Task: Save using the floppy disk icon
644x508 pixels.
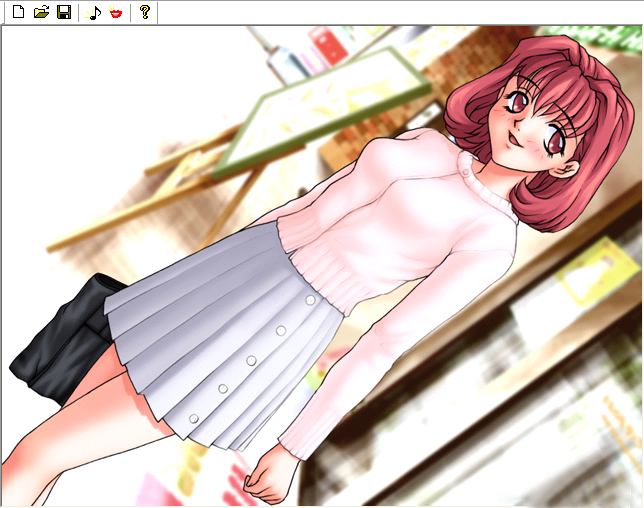Action: coord(64,13)
